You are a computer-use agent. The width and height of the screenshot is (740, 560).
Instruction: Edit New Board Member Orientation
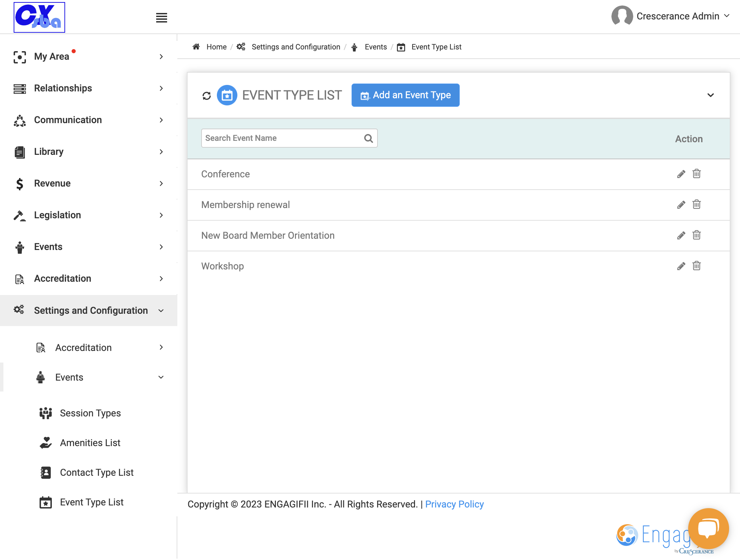coord(681,235)
